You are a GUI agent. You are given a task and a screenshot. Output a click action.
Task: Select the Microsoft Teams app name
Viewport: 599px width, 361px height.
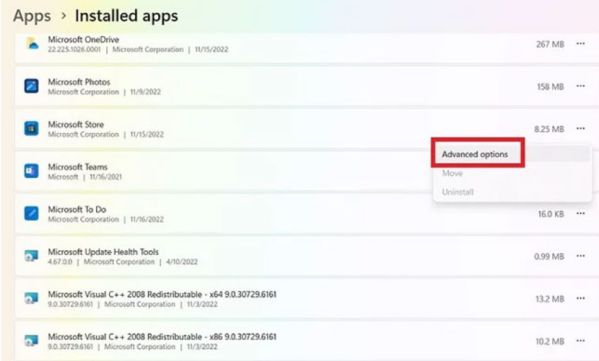pos(78,167)
